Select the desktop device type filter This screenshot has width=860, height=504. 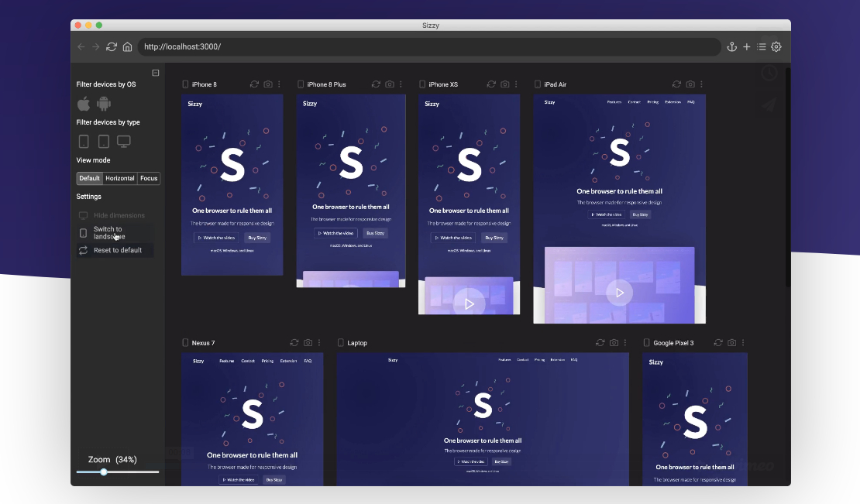pos(123,141)
